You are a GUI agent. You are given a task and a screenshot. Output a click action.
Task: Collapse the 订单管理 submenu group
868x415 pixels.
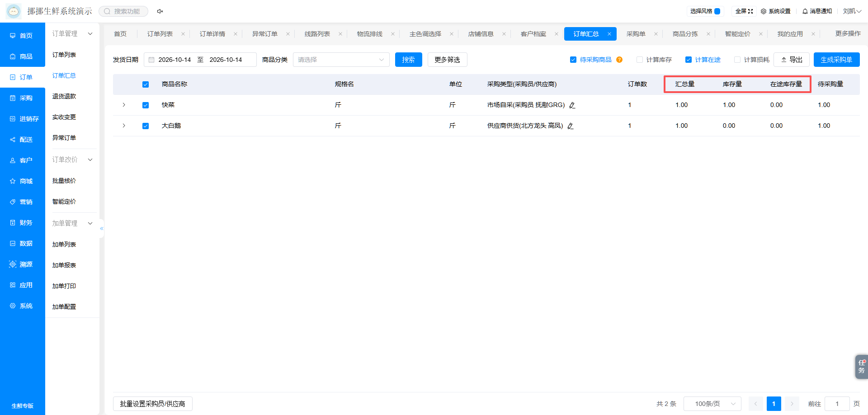tap(72, 34)
